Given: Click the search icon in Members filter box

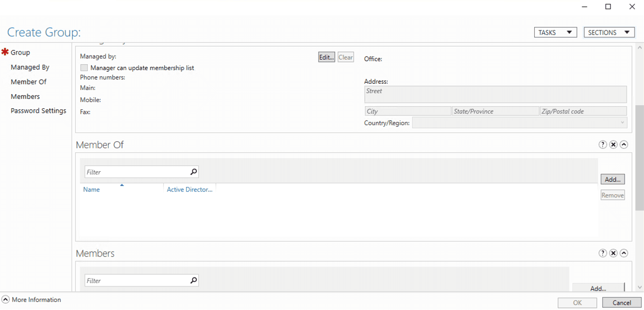Looking at the screenshot, I should click(193, 280).
